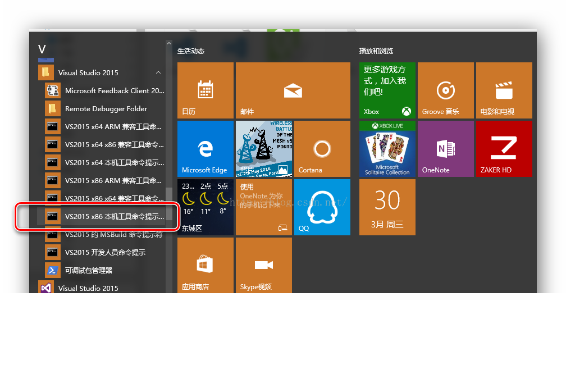Launch the Visual Studio 2015 application entry

tap(101, 288)
